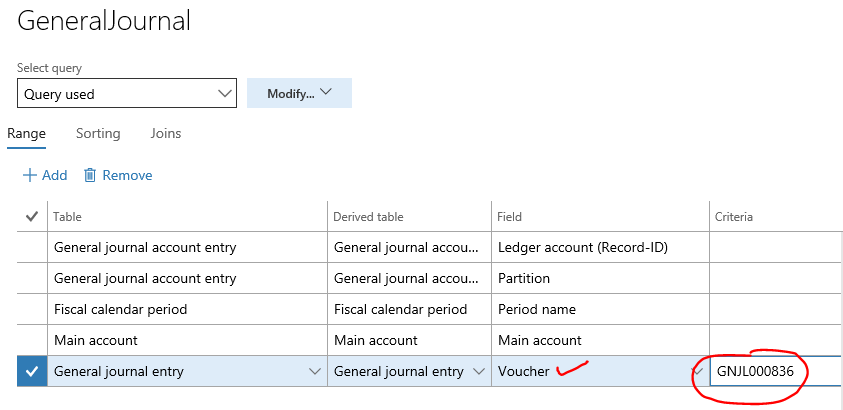This screenshot has height=410, width=843.
Task: Click the trash can Remove icon
Action: [90, 175]
